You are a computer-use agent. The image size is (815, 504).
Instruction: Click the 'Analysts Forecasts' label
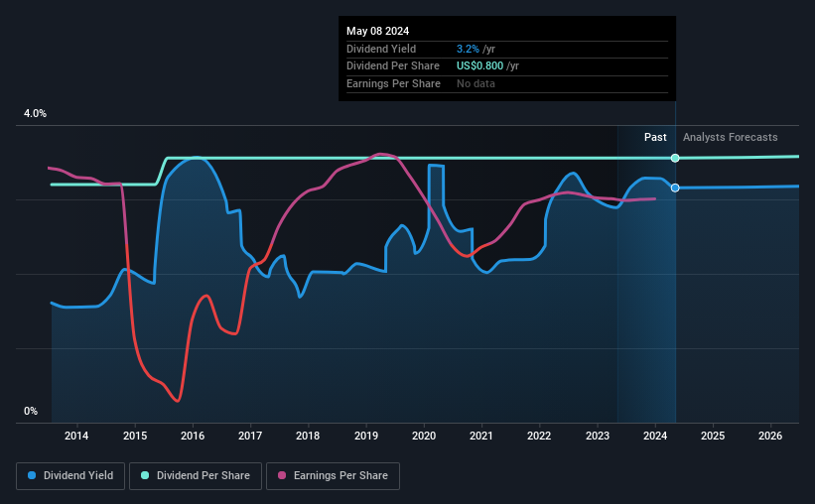730,137
